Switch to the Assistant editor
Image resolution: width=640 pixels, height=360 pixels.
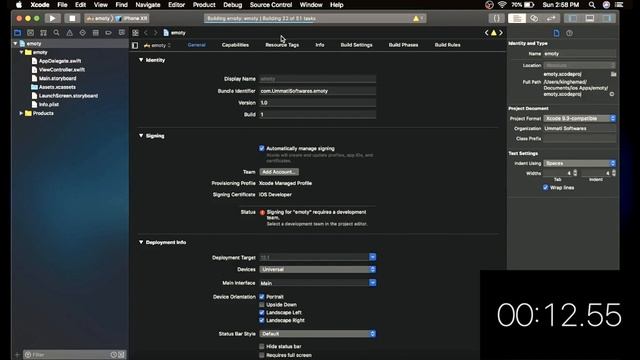[534, 18]
